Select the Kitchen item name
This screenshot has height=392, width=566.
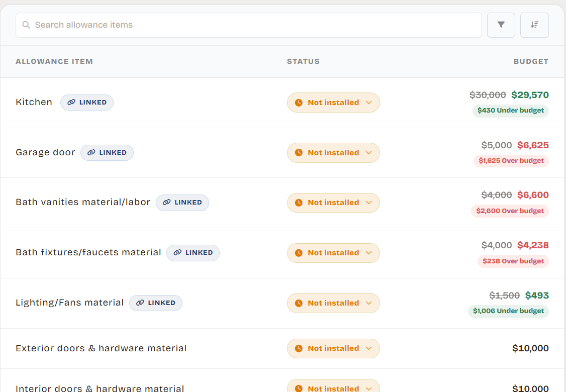point(34,102)
